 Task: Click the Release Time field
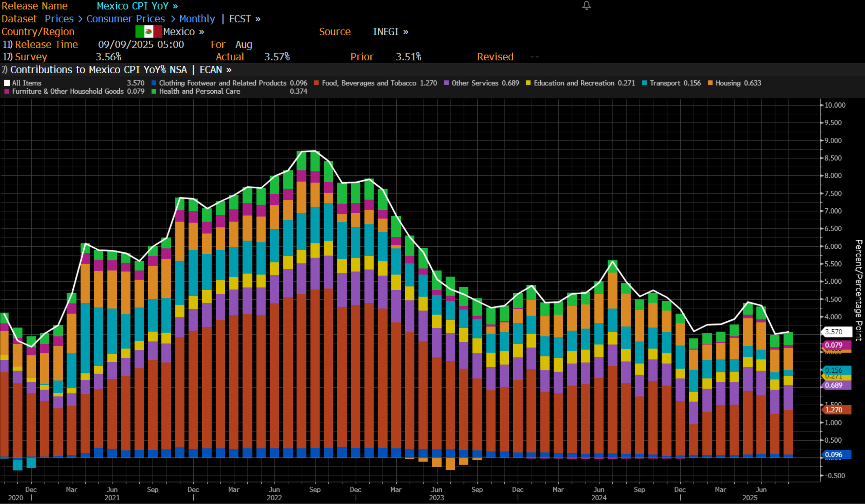coord(46,44)
